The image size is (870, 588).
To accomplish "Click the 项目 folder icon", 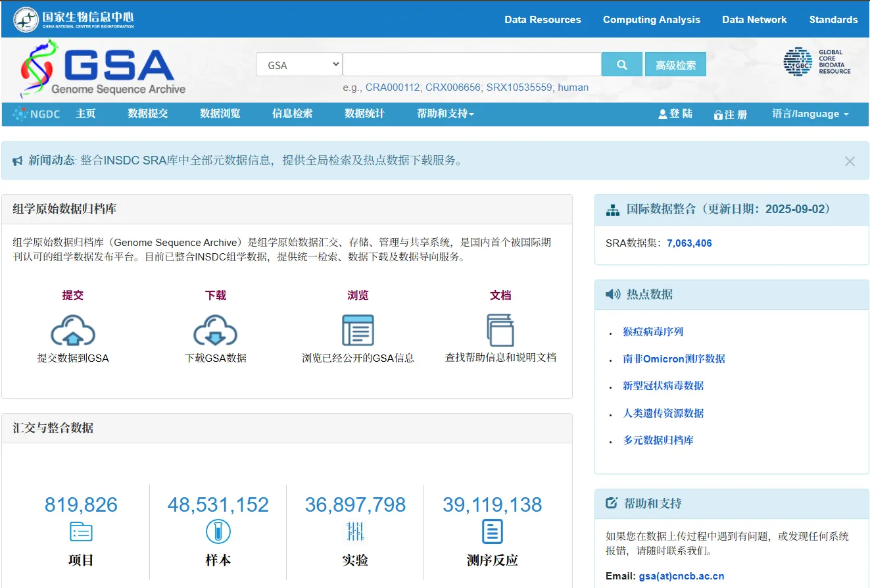I will tap(81, 531).
